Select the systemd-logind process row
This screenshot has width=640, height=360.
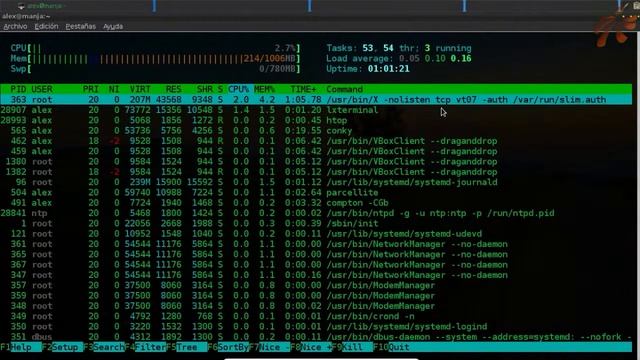316,327
